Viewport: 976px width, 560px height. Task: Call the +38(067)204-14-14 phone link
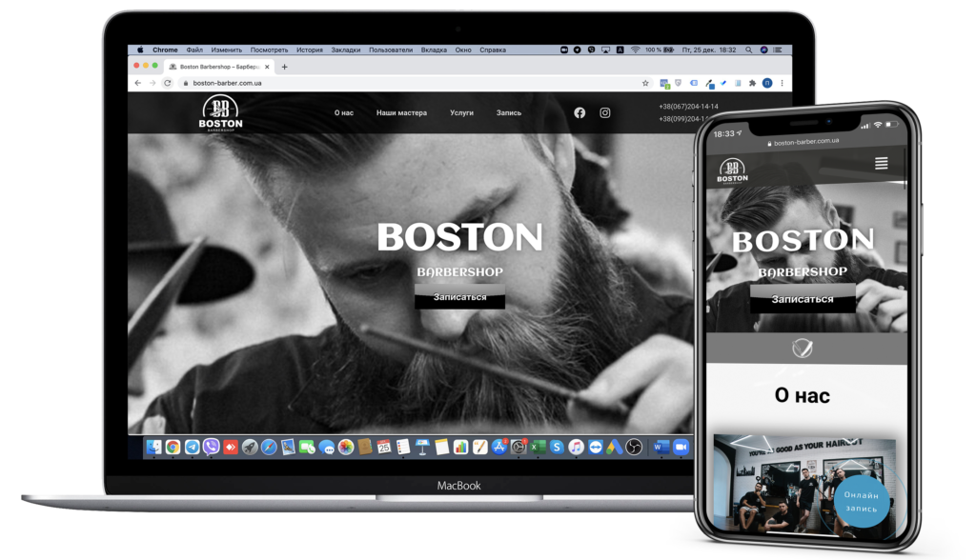tap(688, 107)
